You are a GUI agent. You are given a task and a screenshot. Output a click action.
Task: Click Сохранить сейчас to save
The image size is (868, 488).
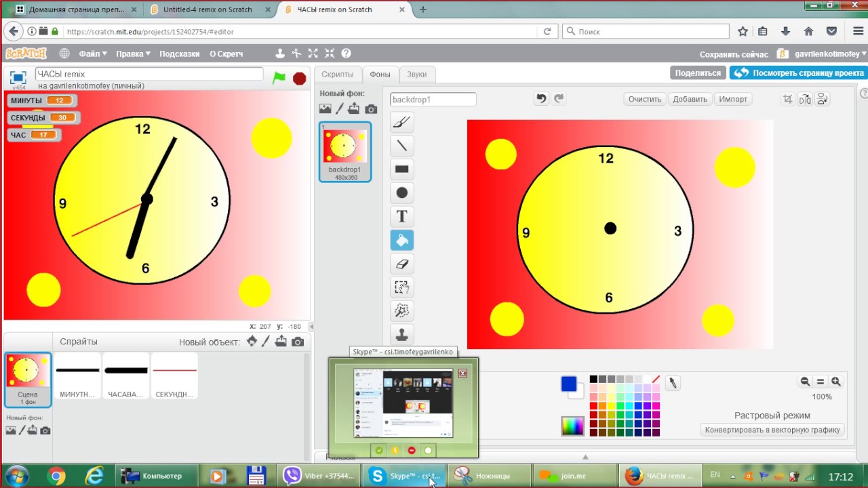click(x=734, y=54)
